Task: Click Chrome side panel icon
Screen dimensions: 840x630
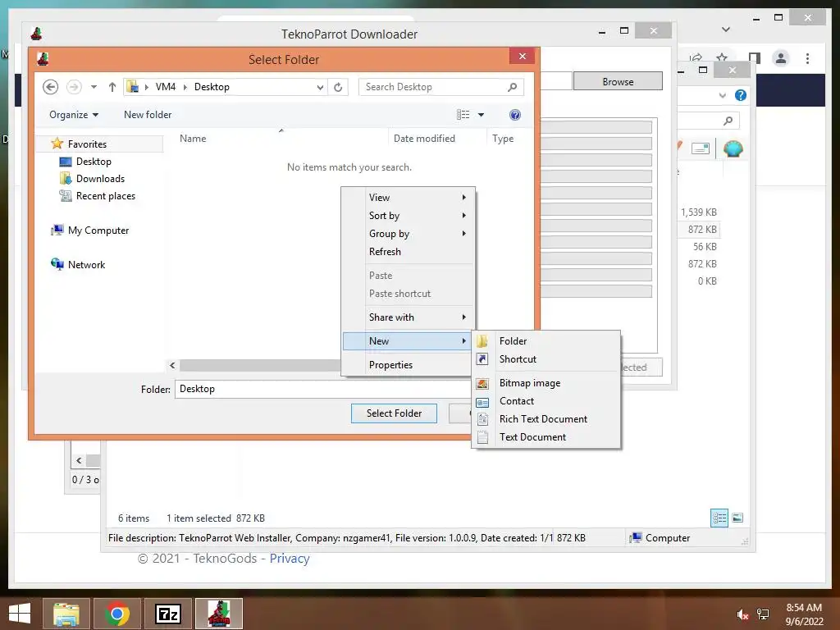Action: pos(755,57)
